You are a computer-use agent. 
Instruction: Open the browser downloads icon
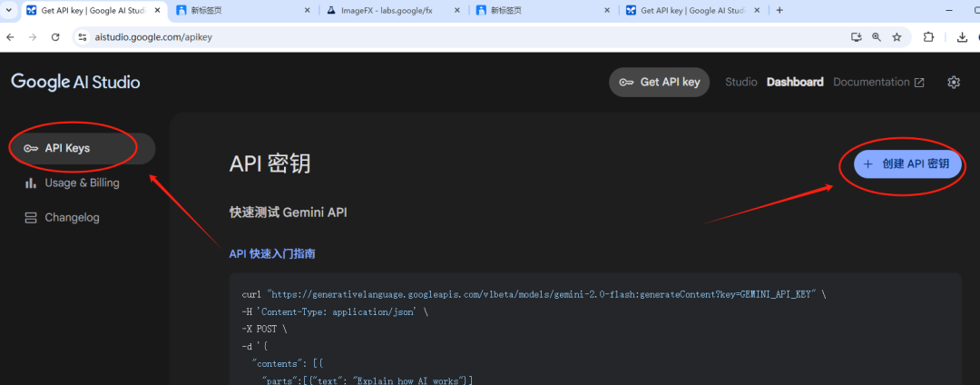(963, 37)
